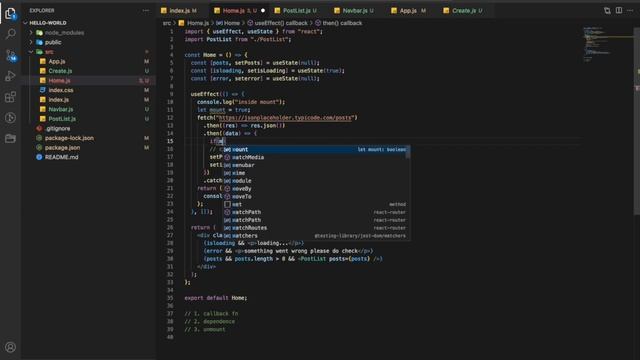Click the open changes icon in editor toolbar

607,11
